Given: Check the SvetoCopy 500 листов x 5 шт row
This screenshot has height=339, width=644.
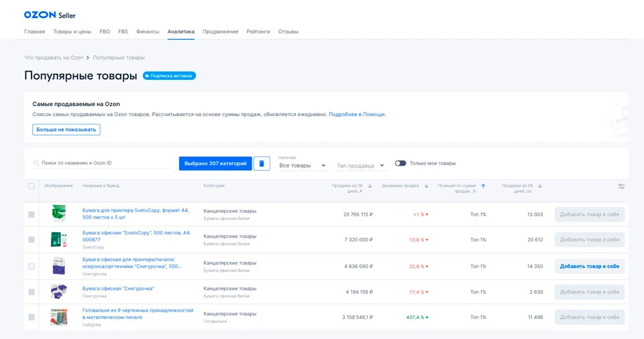Looking at the screenshot, I should (x=32, y=215).
